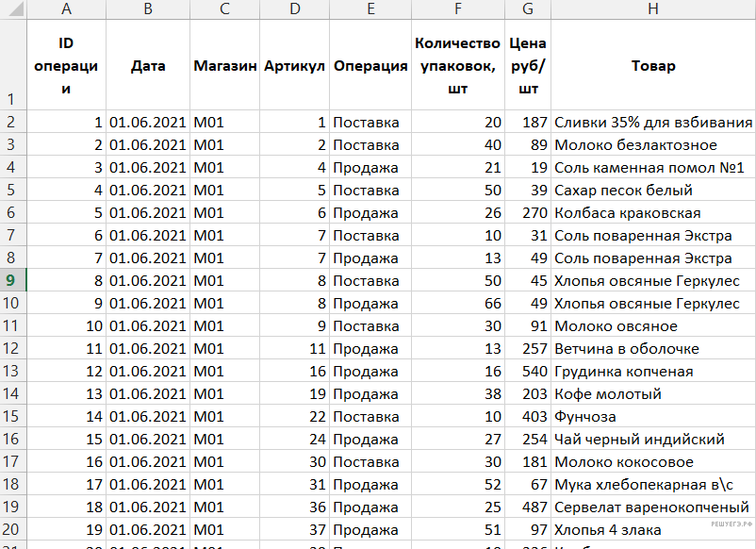
Task: Select the 'Дата' header cell
Action: [x=148, y=66]
